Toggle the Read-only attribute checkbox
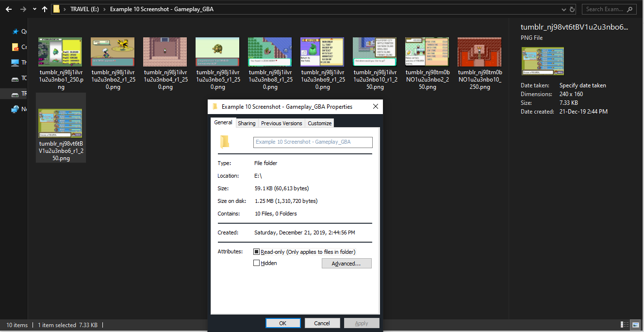Screen dimensions: 644x332 coord(256,252)
